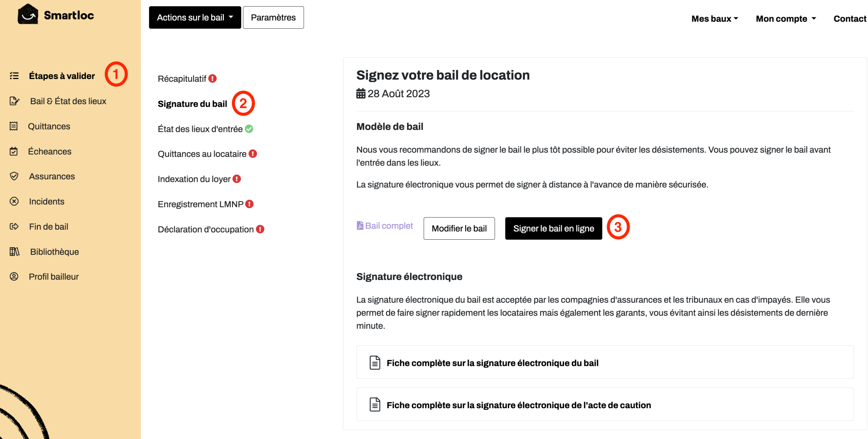This screenshot has width=868, height=439.
Task: Expand the Actions sur le bail dropdown
Action: (x=195, y=18)
